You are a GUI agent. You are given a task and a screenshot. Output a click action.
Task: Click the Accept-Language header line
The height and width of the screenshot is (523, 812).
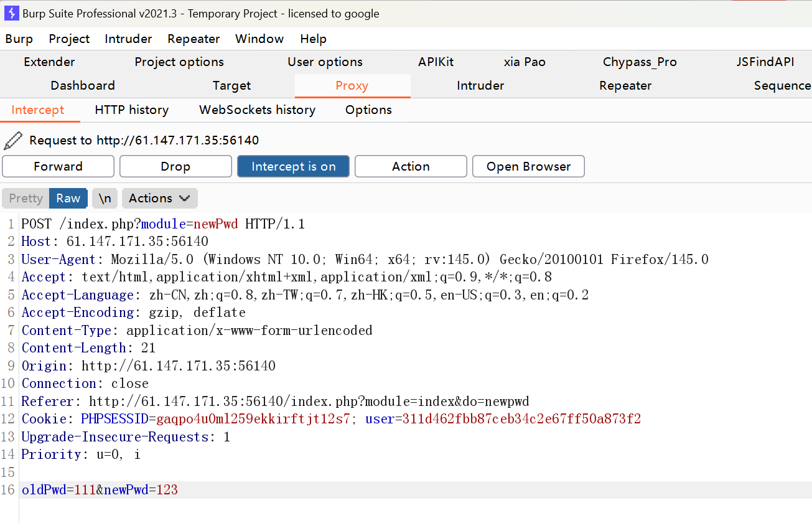click(x=305, y=294)
